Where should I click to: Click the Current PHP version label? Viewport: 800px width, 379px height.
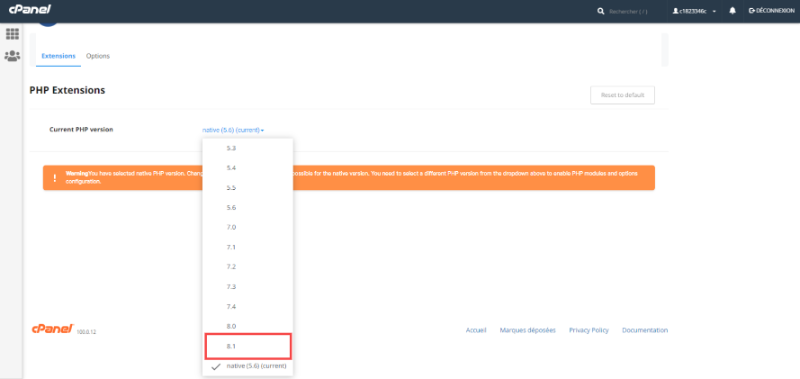[x=81, y=130]
